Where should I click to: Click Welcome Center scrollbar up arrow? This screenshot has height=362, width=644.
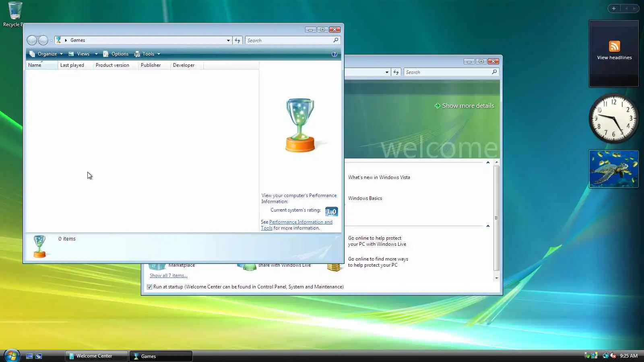[496, 162]
